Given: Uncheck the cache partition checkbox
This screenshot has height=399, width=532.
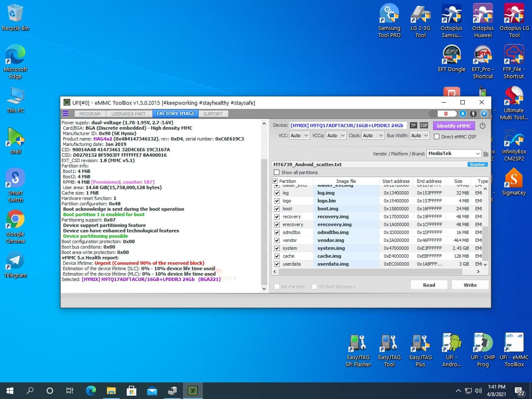Looking at the screenshot, I should [x=277, y=256].
